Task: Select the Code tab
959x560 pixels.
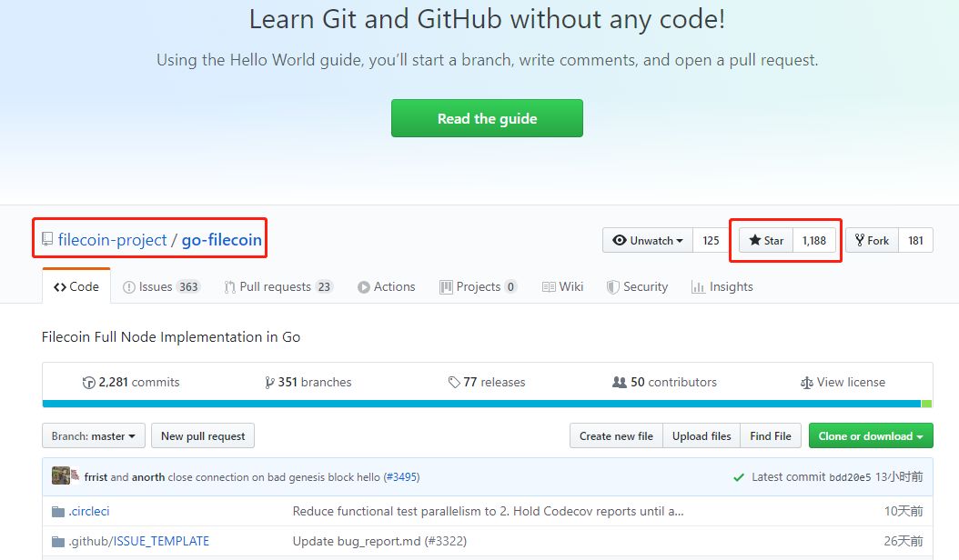Action: [76, 286]
